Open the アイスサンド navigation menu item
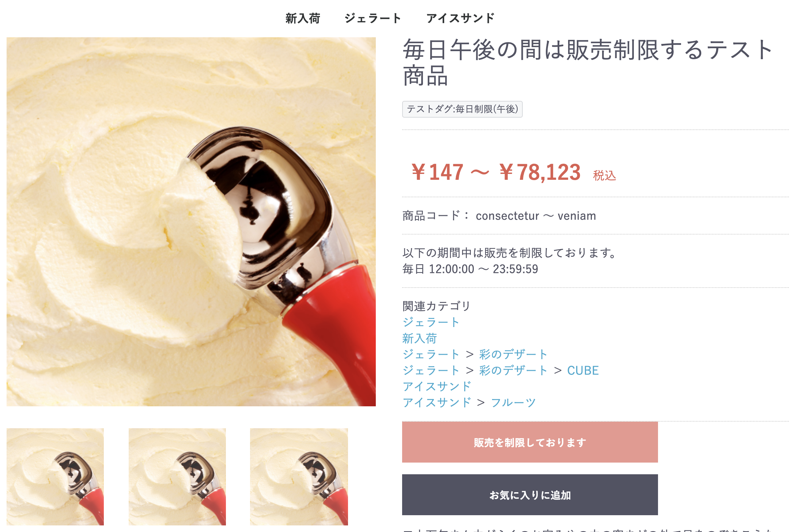Viewport: 794px width, 532px height. pyautogui.click(x=461, y=18)
